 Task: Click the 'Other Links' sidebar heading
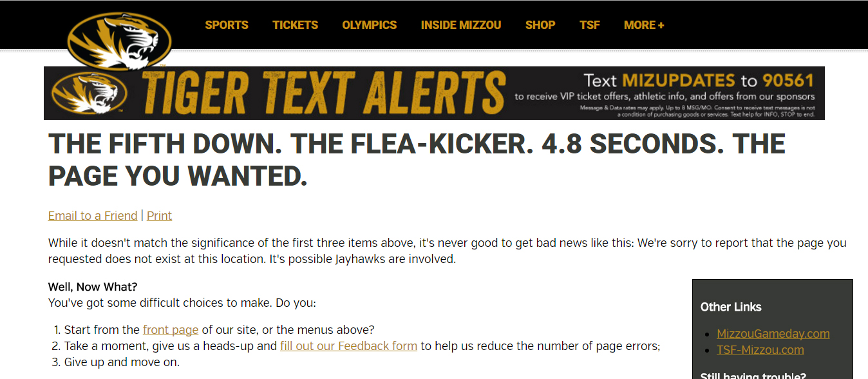731,307
